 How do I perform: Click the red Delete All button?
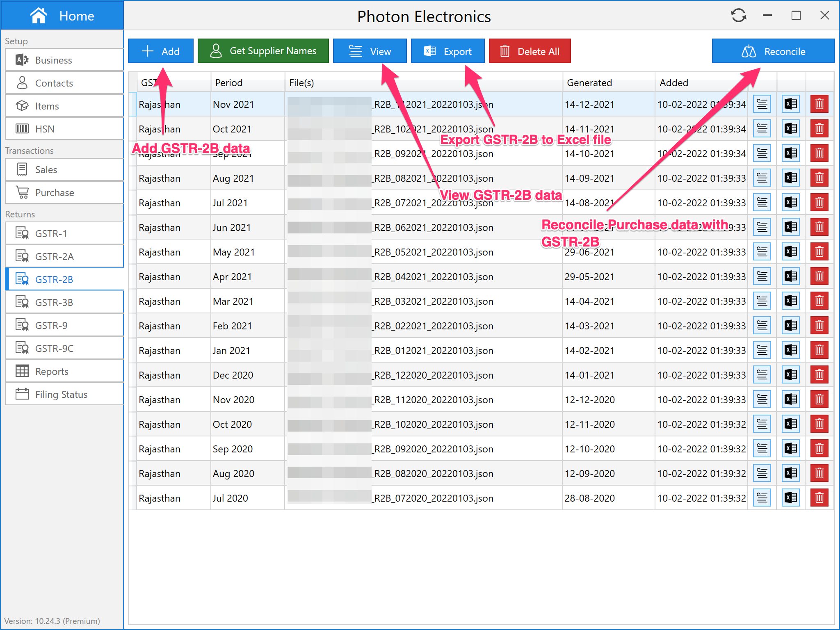[x=529, y=51]
